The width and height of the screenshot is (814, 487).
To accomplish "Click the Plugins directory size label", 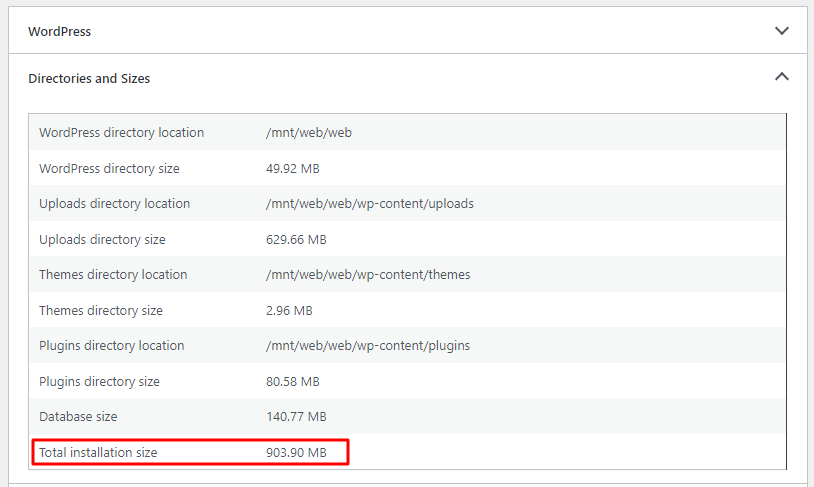I will [99, 382].
